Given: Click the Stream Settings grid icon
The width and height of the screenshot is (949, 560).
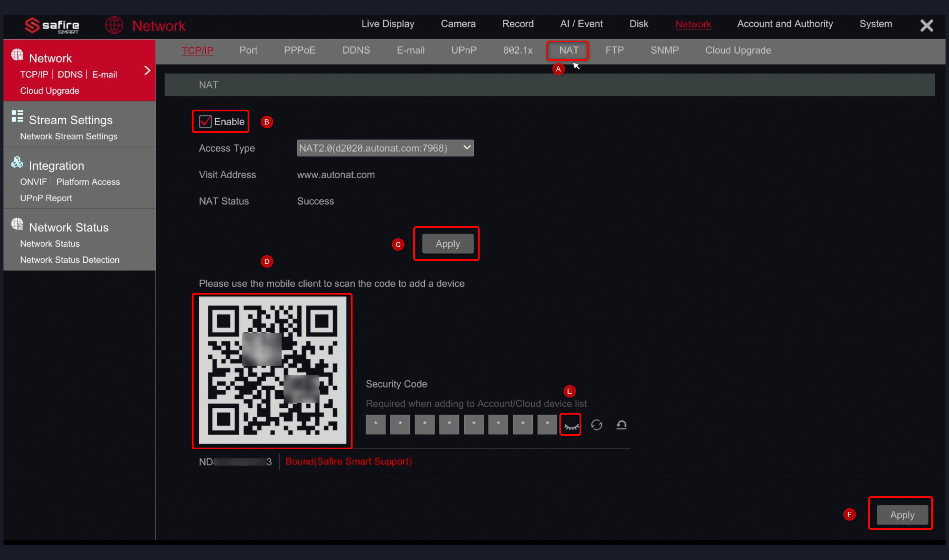Looking at the screenshot, I should click(17, 116).
